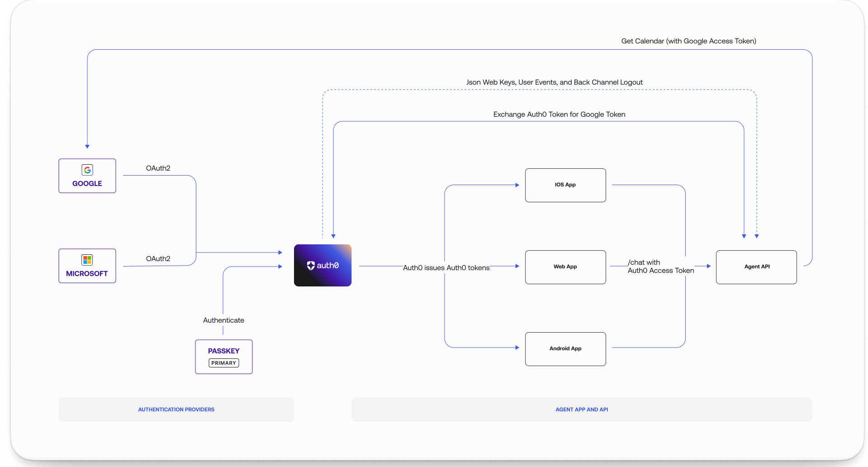868x467 pixels.
Task: Click 'Get Calendar (with Google Access Token)' label
Action: [689, 41]
